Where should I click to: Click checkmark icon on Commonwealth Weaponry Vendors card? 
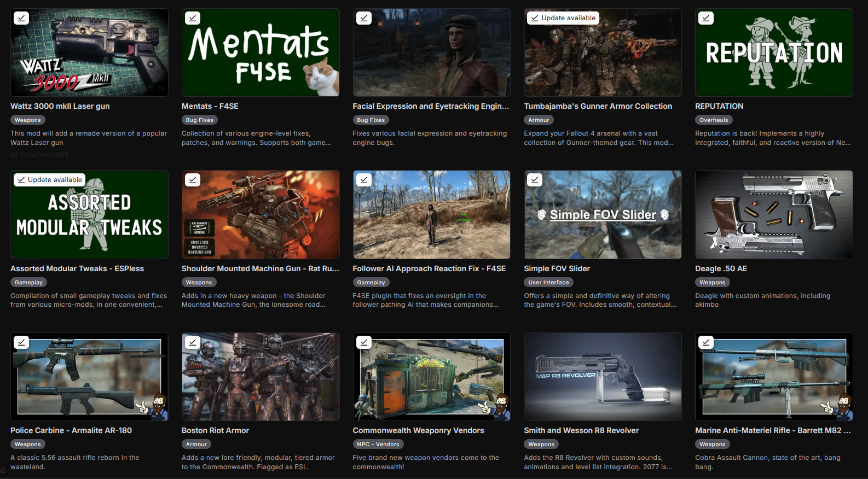click(x=364, y=342)
